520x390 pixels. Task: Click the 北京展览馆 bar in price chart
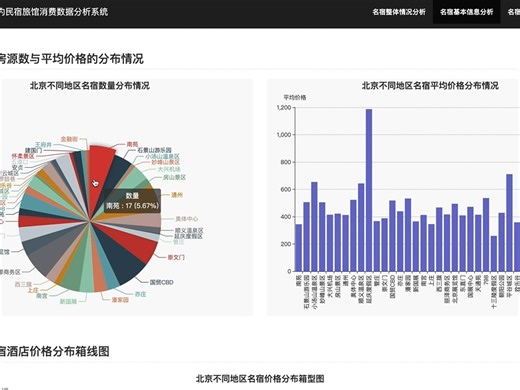pos(455,238)
